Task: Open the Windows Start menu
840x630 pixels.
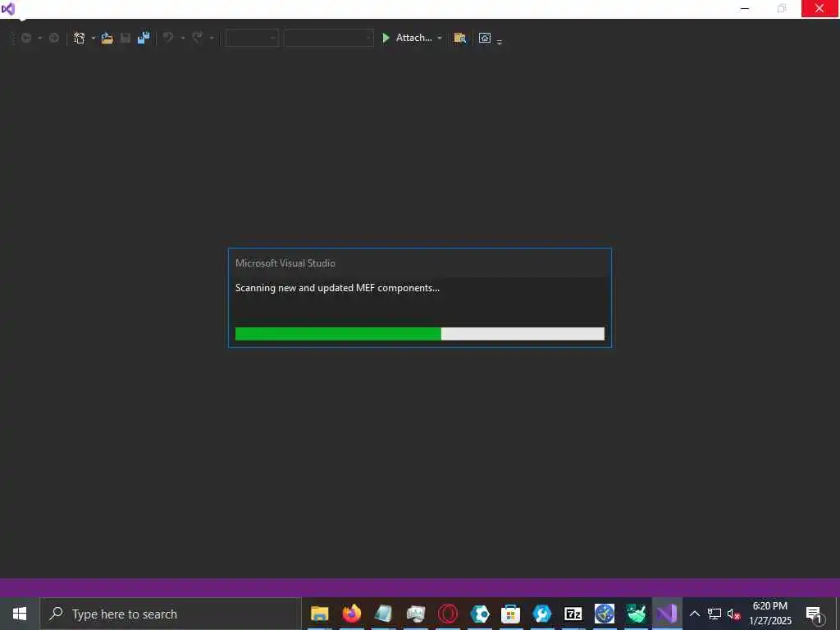Action: [20, 614]
